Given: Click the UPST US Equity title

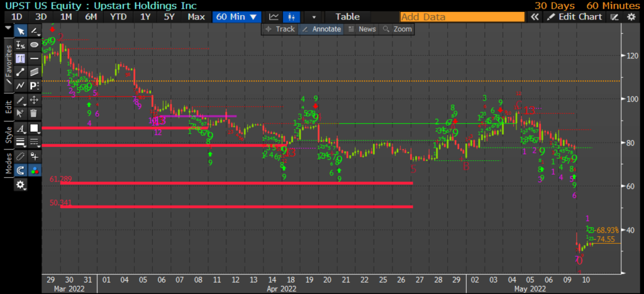Looking at the screenshot, I should point(101,5).
